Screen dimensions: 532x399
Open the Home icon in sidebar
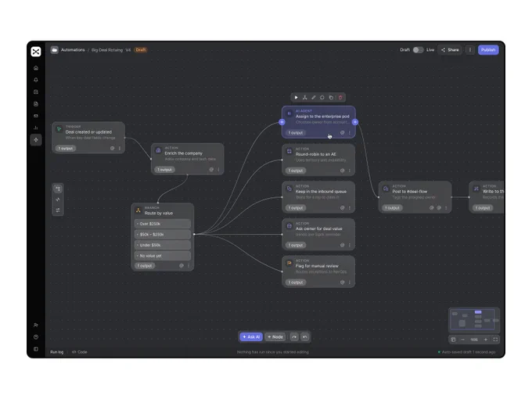pyautogui.click(x=36, y=68)
